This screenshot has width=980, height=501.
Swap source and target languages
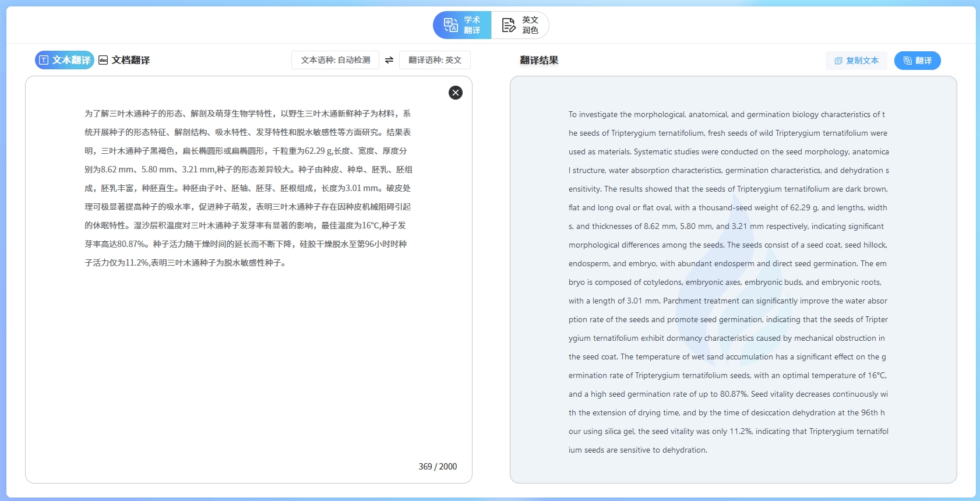click(x=389, y=60)
